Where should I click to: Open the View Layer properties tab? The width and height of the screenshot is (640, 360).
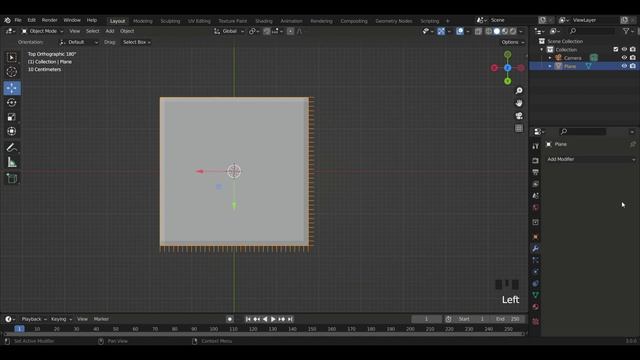click(x=536, y=184)
